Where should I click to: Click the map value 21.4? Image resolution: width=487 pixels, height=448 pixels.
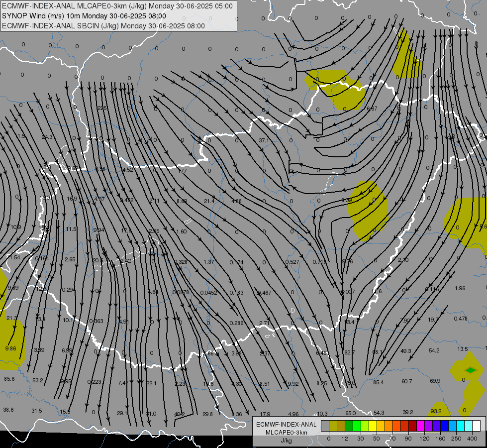(x=209, y=201)
